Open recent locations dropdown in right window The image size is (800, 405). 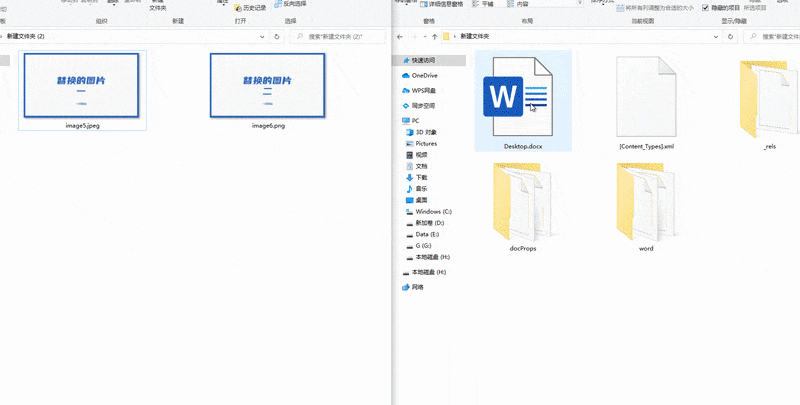(x=424, y=37)
